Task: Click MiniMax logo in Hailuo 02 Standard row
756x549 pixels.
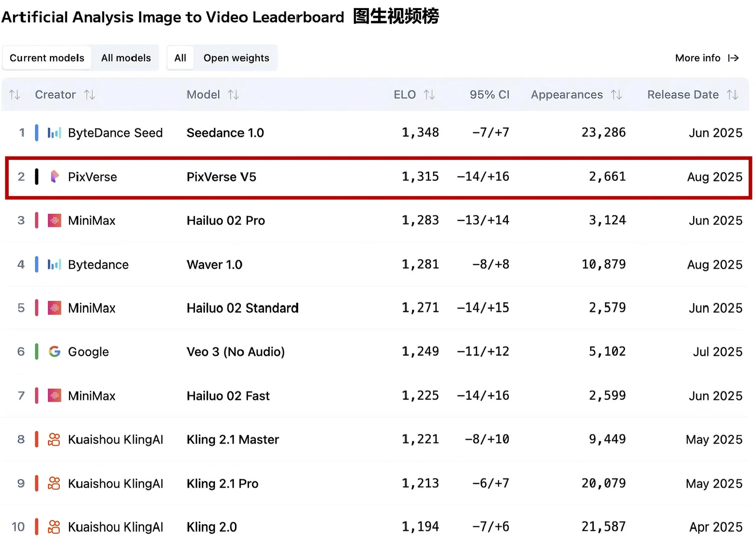Action: pyautogui.click(x=54, y=308)
